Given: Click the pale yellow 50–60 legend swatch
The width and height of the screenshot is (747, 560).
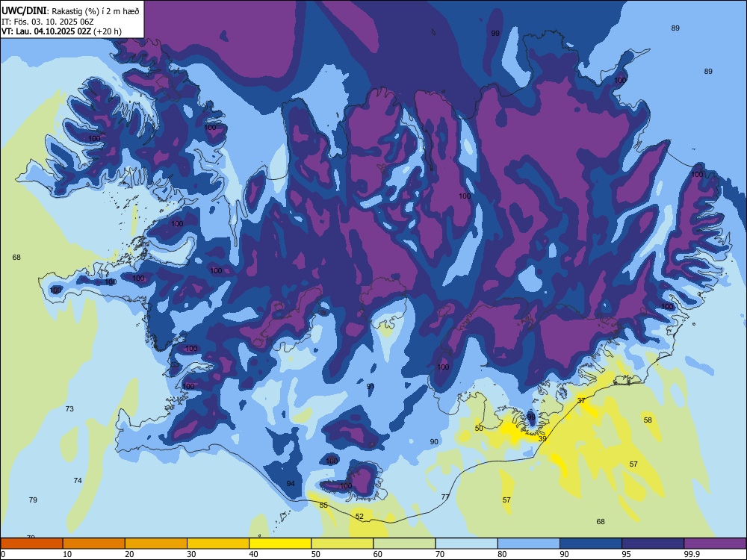Looking at the screenshot, I should click(x=342, y=544).
